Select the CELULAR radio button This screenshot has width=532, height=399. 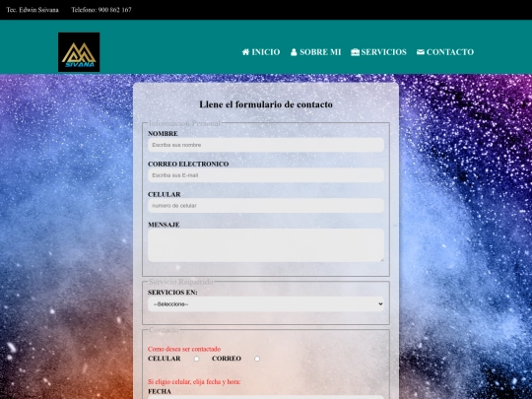point(196,359)
